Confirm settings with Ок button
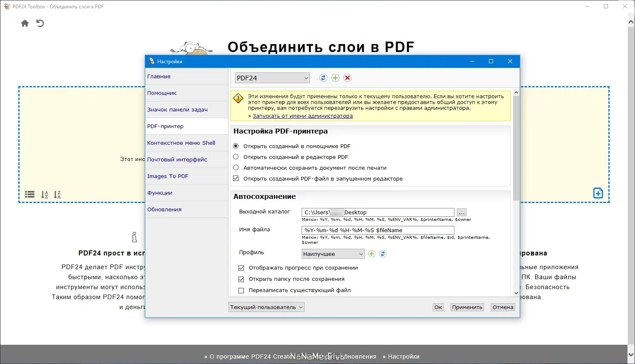635x364 pixels. 438,307
